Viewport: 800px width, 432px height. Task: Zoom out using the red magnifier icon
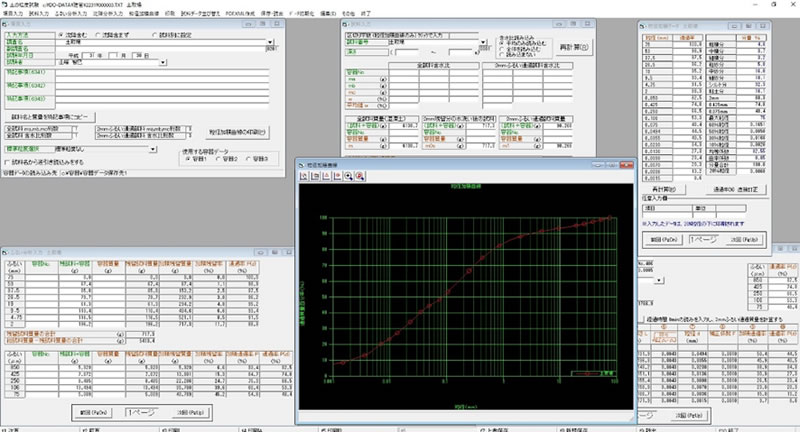click(359, 176)
